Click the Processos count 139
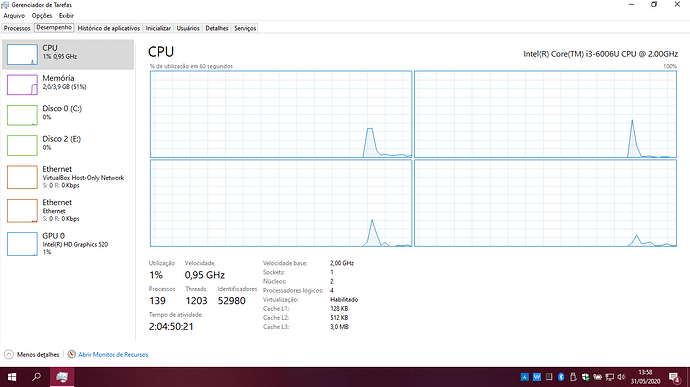The width and height of the screenshot is (690, 387). 157,301
